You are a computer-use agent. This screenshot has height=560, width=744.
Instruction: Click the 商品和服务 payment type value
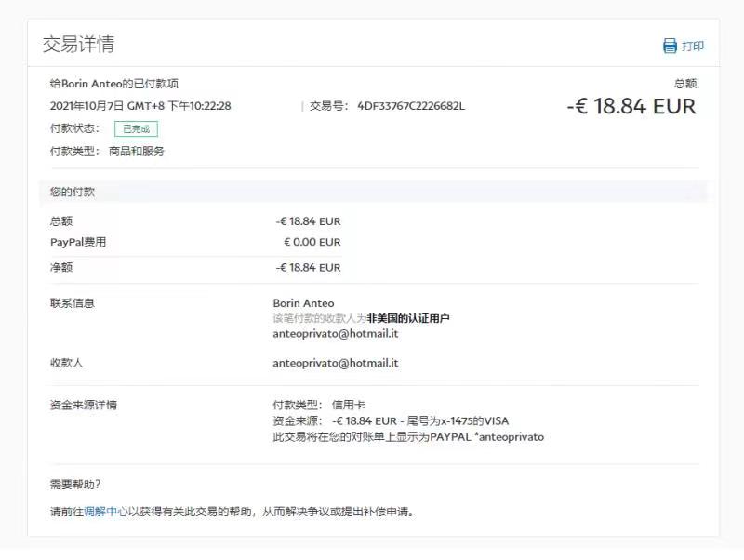137,151
